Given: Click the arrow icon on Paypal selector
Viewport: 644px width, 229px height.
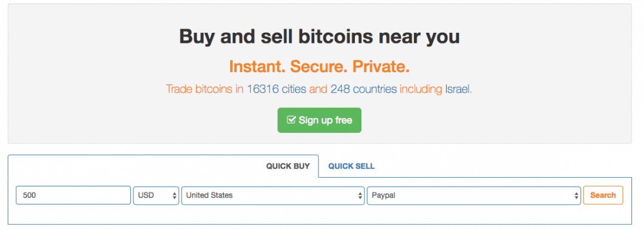Looking at the screenshot, I should click(x=576, y=196).
